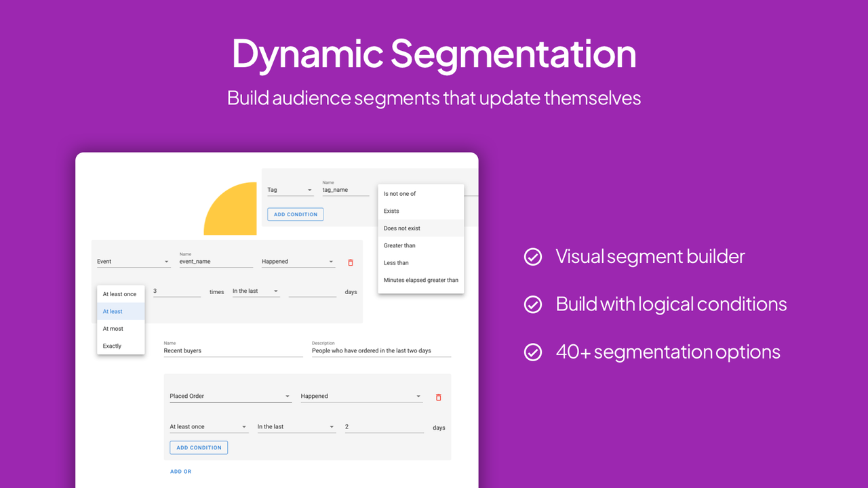Expand the In the last dropdown
The height and width of the screenshot is (488, 868).
point(256,290)
